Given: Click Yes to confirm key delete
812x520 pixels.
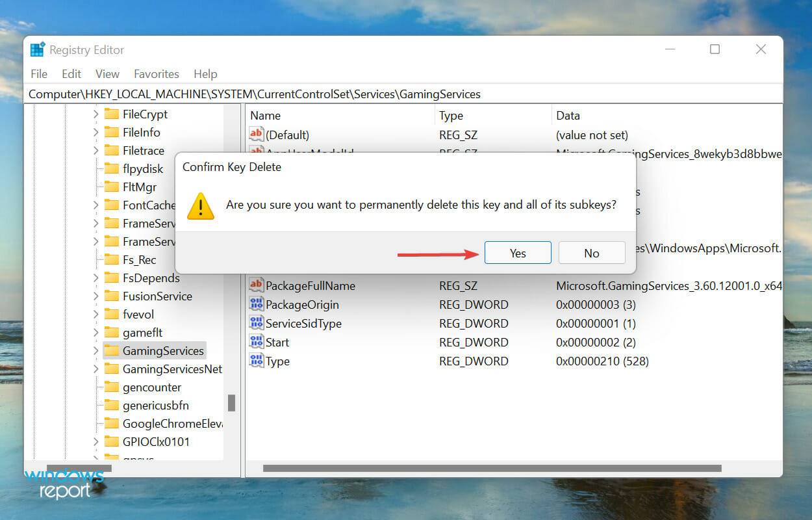Looking at the screenshot, I should coord(518,253).
